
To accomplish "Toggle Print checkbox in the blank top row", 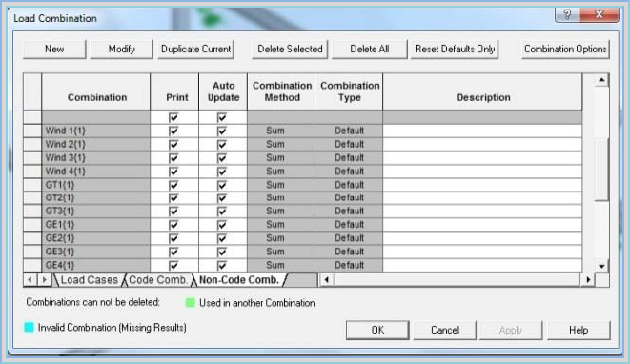I will (x=173, y=118).
